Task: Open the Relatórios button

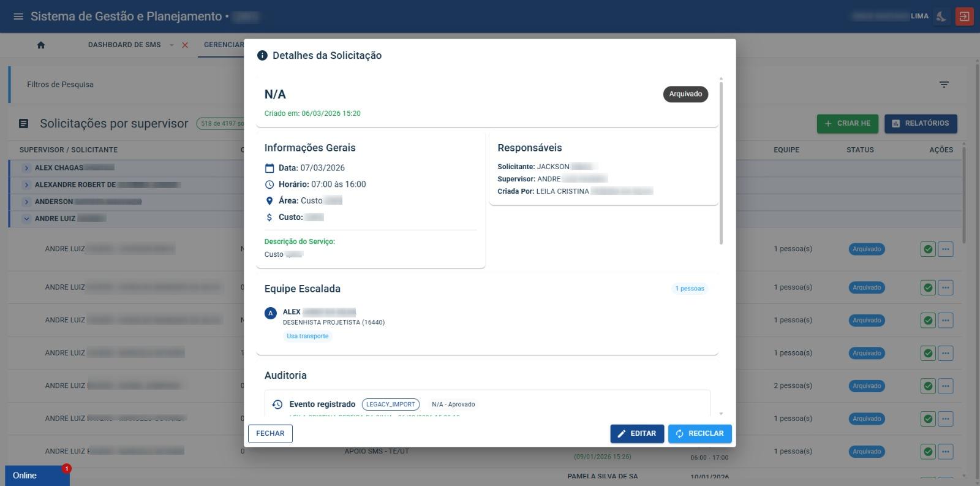Action: [920, 123]
